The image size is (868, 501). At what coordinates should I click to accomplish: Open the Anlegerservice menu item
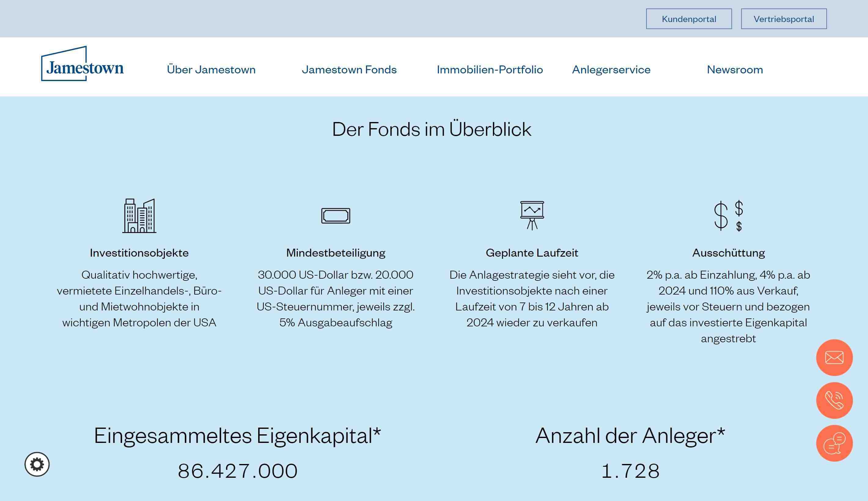point(611,69)
